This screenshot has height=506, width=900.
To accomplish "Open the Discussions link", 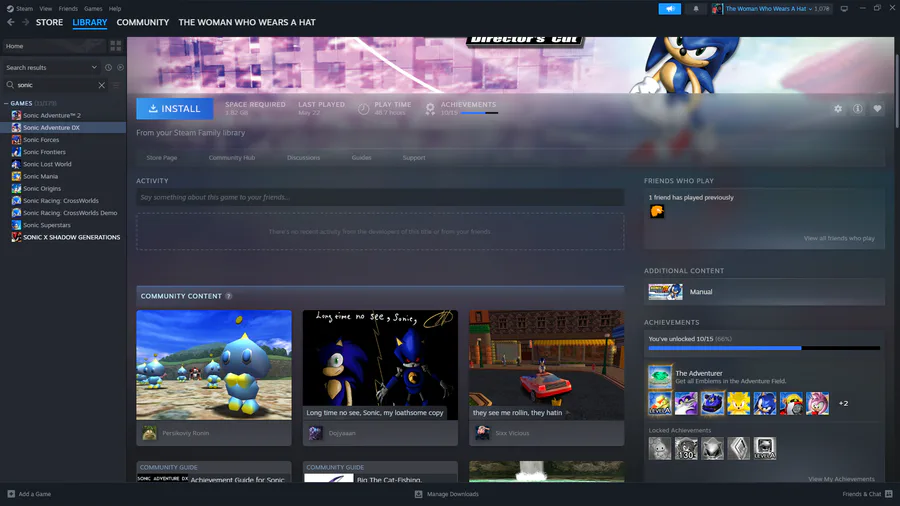I will tap(304, 157).
